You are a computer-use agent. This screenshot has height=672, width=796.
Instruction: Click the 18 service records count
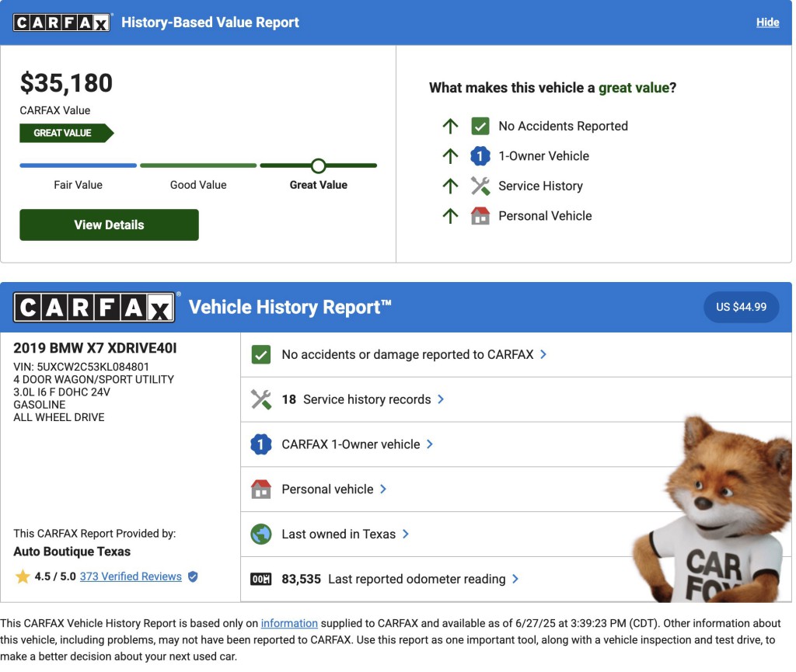[289, 399]
